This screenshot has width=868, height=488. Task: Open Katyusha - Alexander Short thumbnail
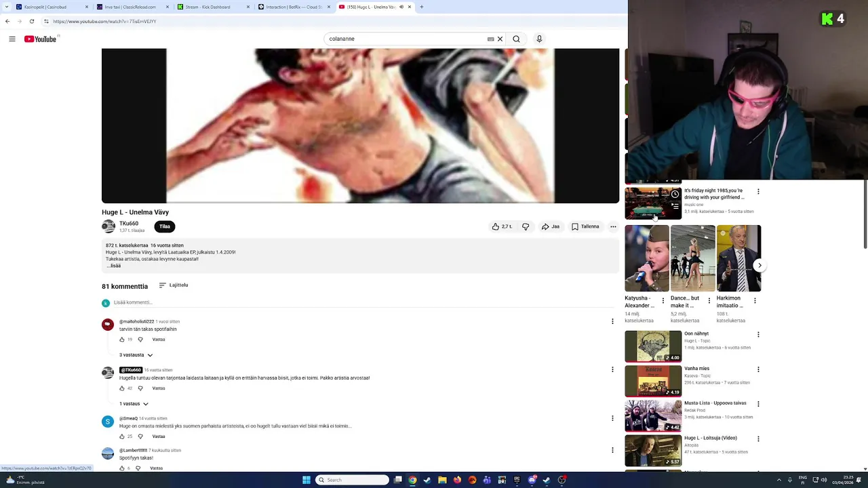(647, 258)
